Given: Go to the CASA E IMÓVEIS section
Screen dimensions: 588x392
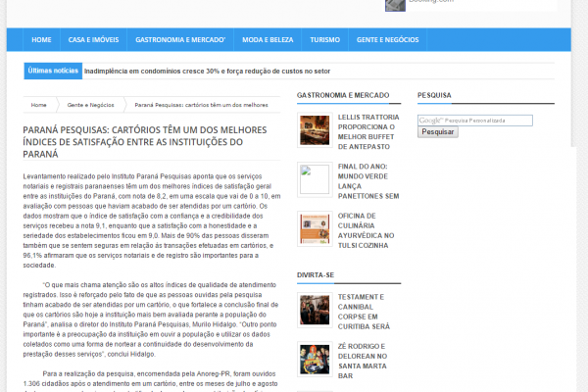Looking at the screenshot, I should tap(93, 40).
